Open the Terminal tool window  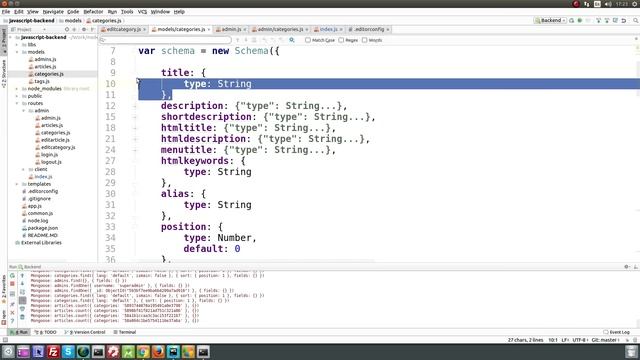(x=124, y=332)
